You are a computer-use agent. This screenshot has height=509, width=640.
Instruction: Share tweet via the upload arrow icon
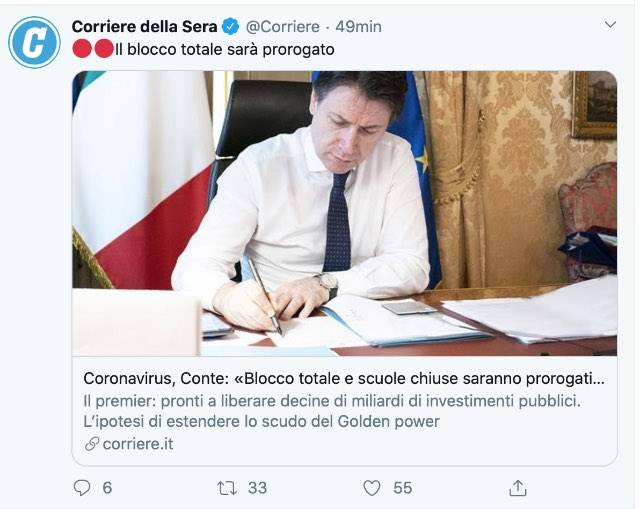518,487
